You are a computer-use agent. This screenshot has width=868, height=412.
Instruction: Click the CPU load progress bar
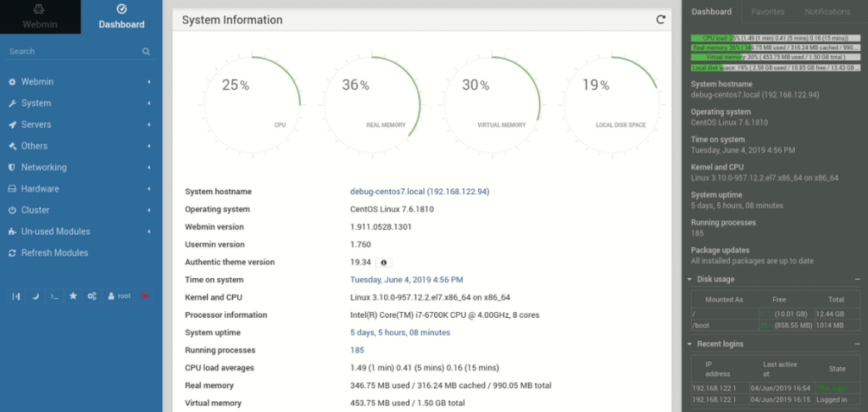pos(776,38)
